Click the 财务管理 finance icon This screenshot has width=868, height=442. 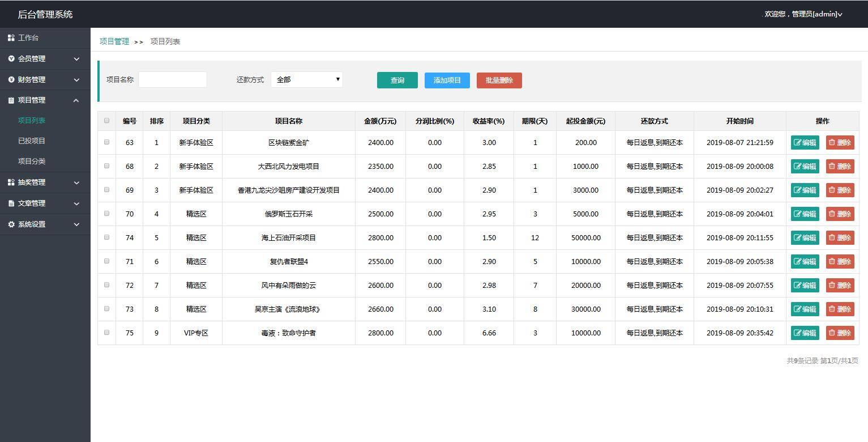(x=11, y=79)
